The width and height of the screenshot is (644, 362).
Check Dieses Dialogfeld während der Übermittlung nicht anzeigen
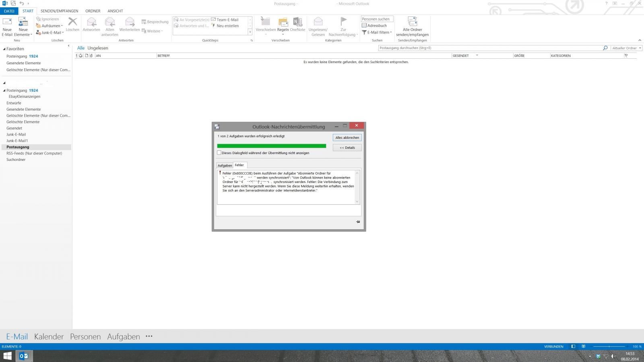219,153
